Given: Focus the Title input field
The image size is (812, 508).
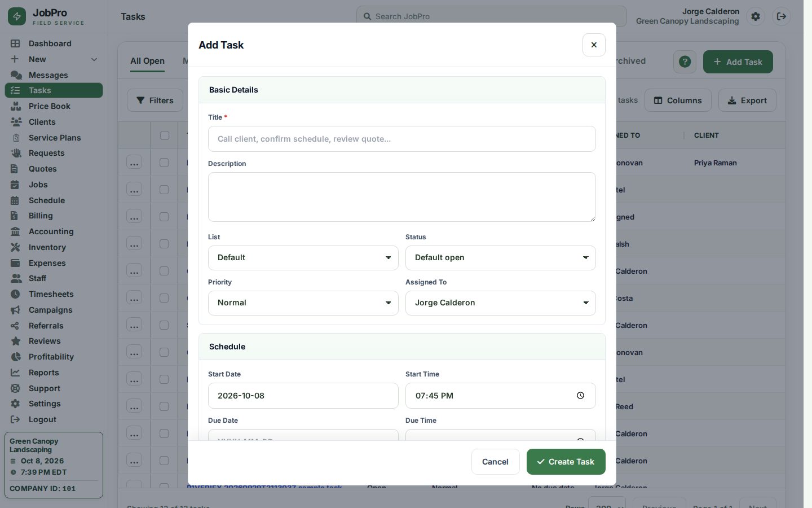Looking at the screenshot, I should (x=402, y=139).
